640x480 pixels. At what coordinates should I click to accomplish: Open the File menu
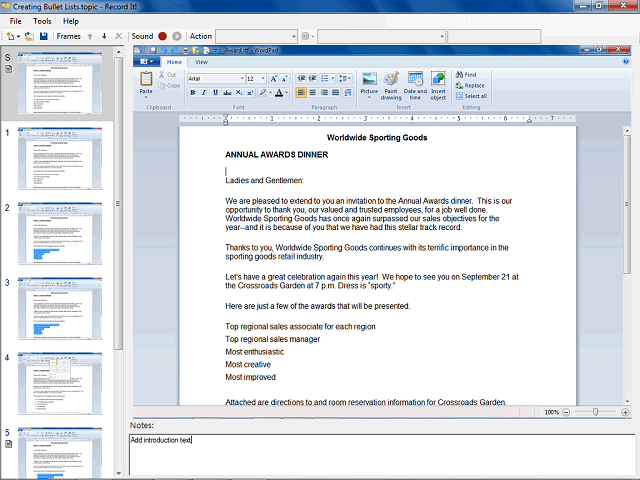pos(16,21)
